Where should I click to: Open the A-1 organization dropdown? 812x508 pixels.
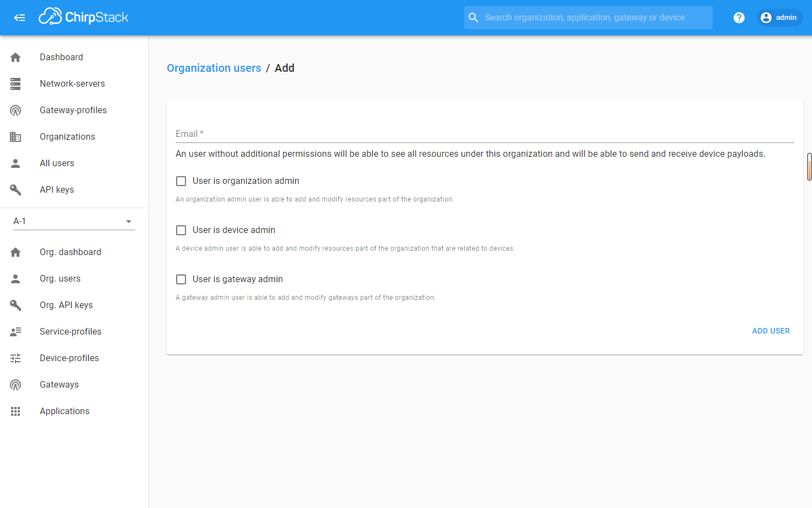coord(73,221)
